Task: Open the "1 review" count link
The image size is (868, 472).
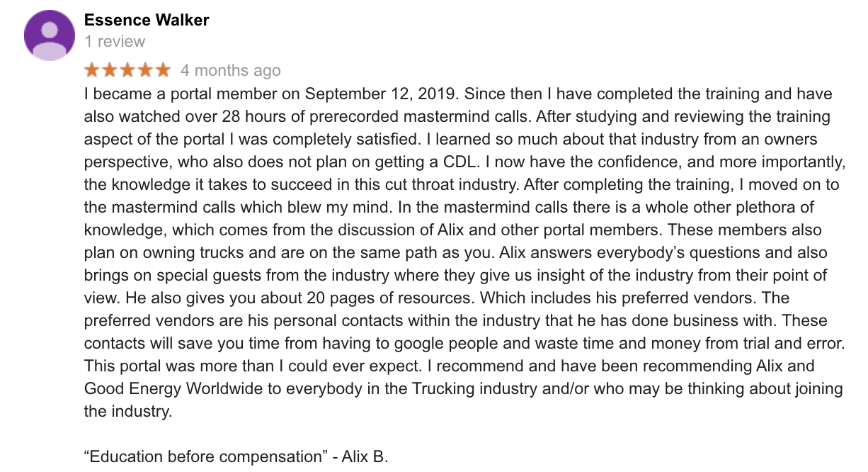Action: (115, 42)
